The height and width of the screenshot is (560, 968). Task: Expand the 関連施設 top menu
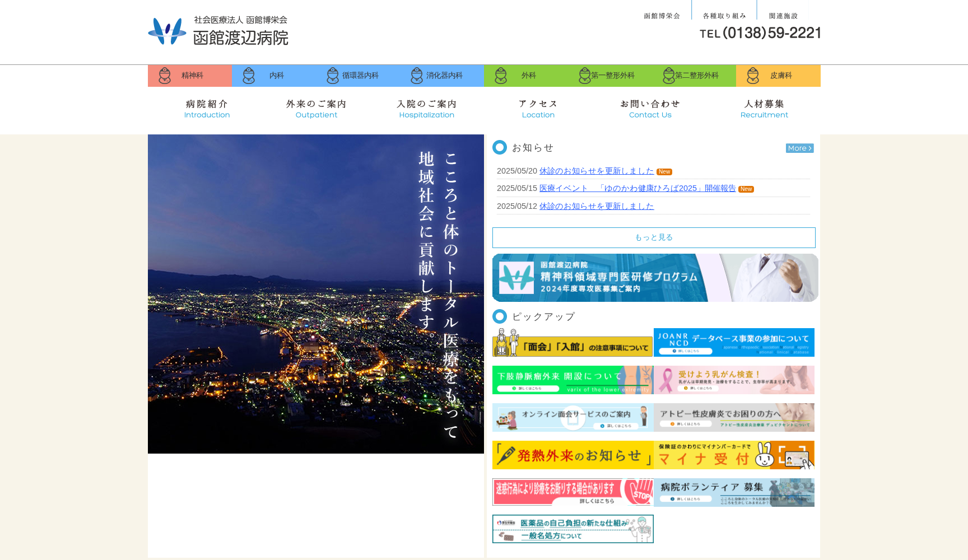click(x=783, y=16)
